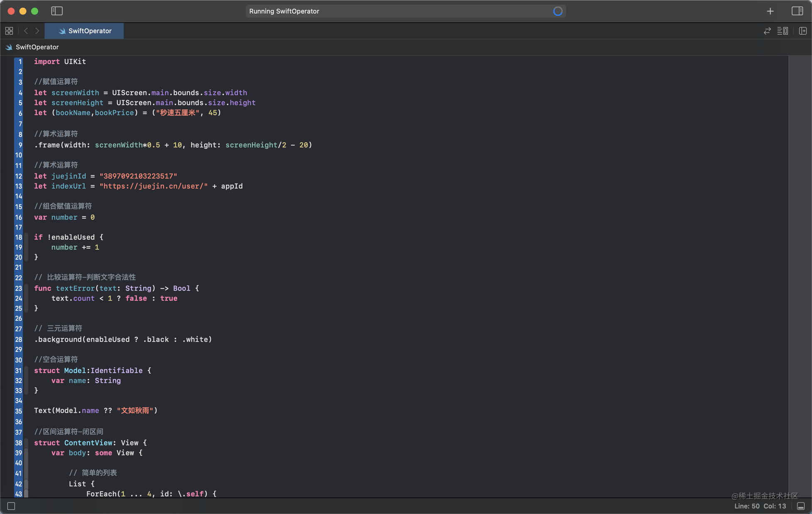Viewport: 812px width, 514px height.
Task: Click the blue activity progress circle
Action: click(558, 11)
